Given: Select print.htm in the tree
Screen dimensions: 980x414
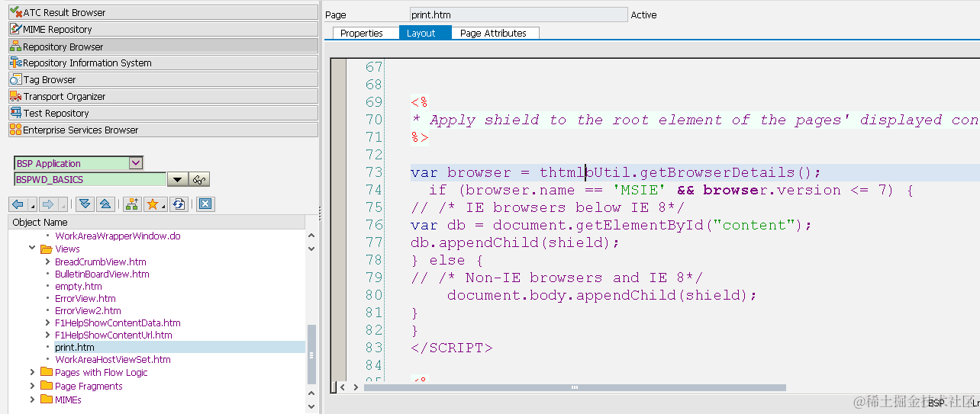Looking at the screenshot, I should click(75, 347).
